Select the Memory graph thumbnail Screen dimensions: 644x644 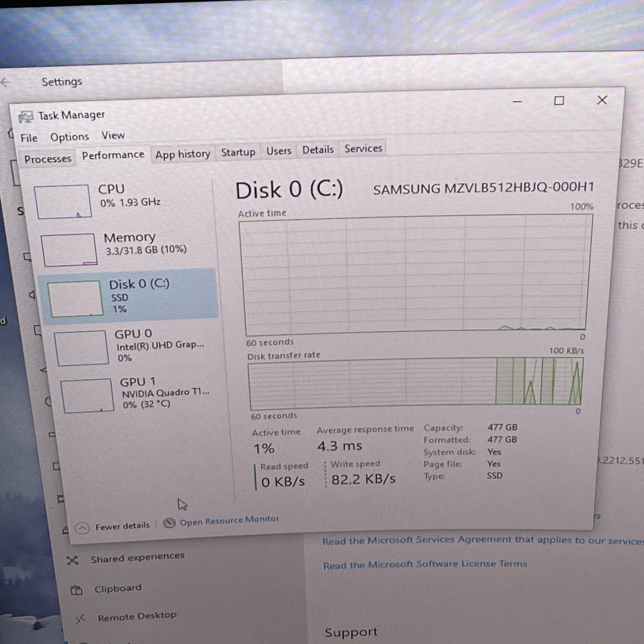coord(69,249)
